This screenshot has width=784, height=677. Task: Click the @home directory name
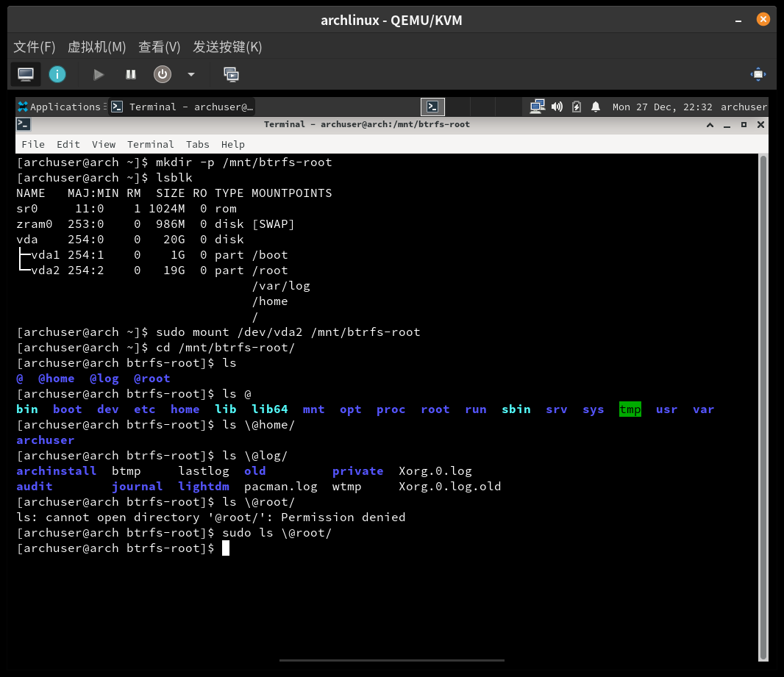57,379
